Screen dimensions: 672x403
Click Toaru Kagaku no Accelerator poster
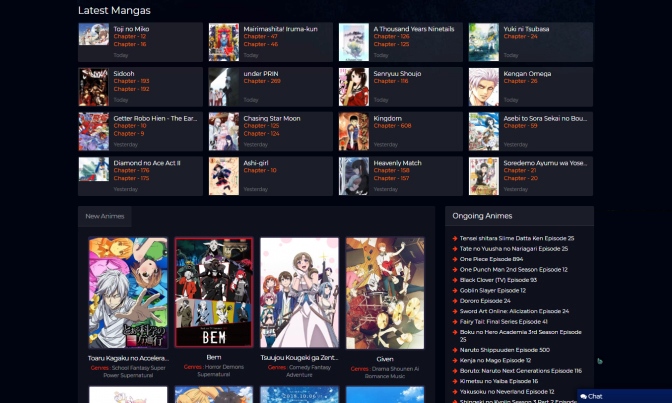point(128,292)
